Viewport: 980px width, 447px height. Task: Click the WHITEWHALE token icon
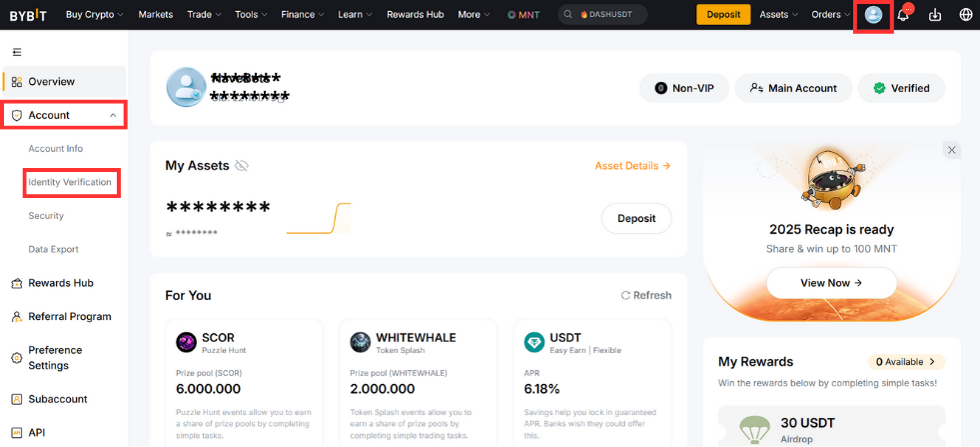(360, 342)
